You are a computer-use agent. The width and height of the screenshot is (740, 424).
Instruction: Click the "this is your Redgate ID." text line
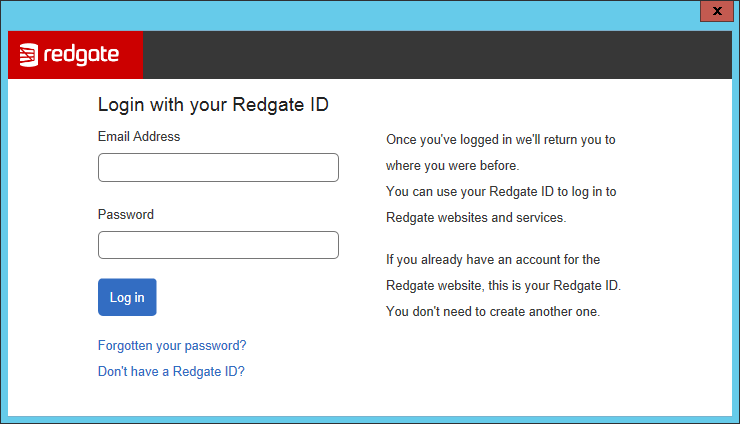(x=503, y=286)
